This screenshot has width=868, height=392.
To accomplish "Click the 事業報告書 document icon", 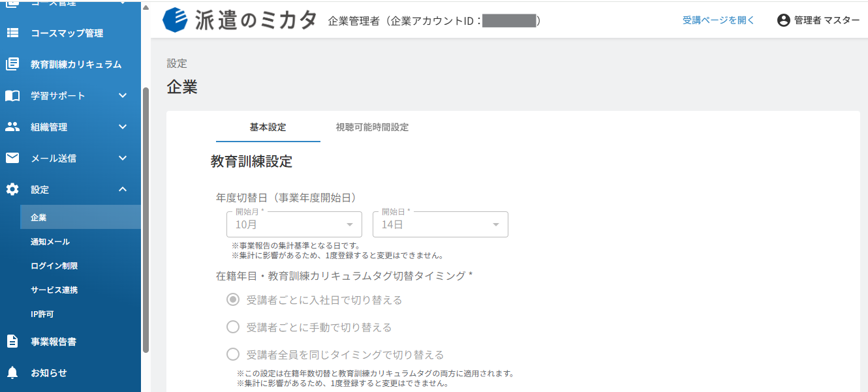I will pos(12,341).
